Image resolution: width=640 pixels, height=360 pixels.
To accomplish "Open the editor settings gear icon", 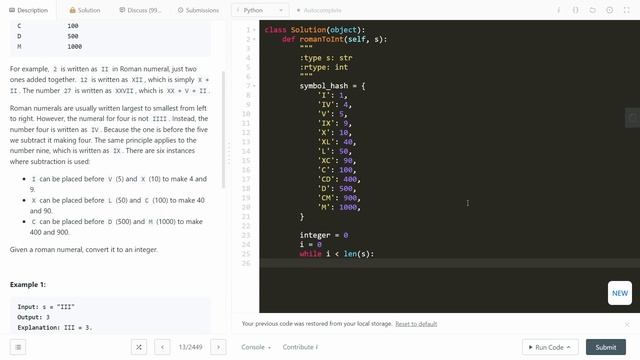I will tap(609, 10).
